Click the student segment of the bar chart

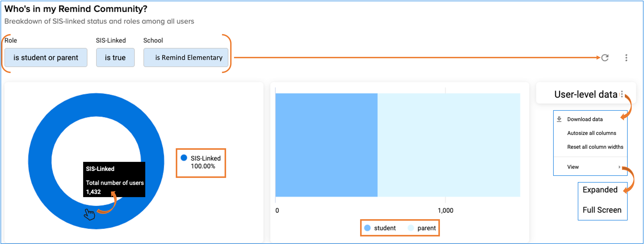tap(326, 145)
